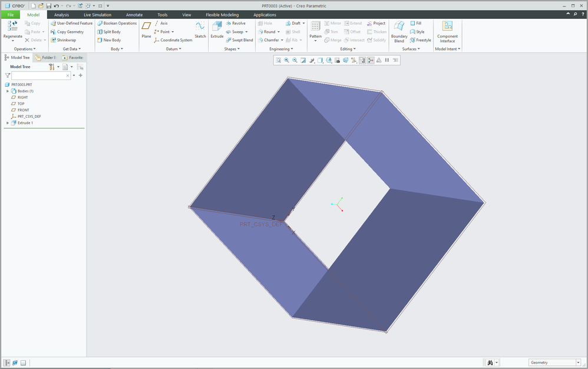The height and width of the screenshot is (369, 588).
Task: Click the Save icon in quick access toolbar
Action: (49, 5)
